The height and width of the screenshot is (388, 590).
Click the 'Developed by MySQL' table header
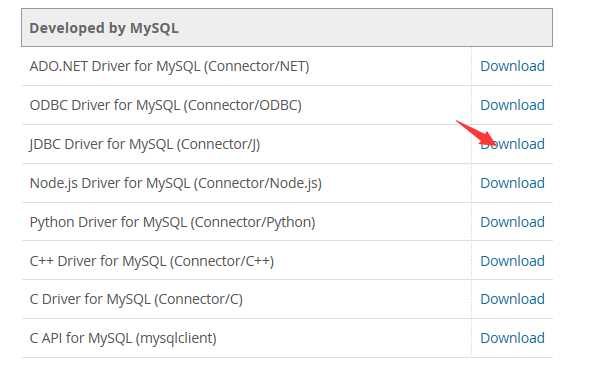pos(287,28)
